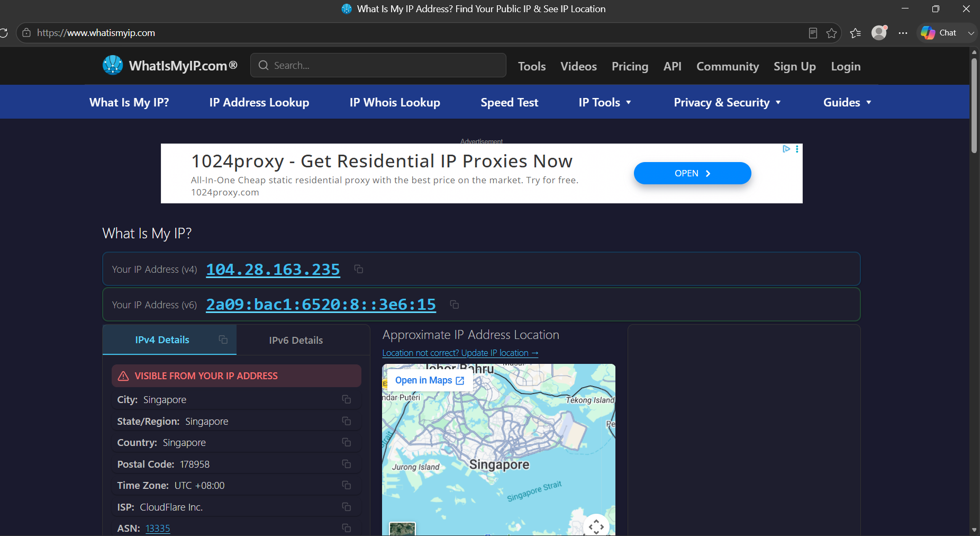
Task: Click the Login link
Action: pos(846,66)
